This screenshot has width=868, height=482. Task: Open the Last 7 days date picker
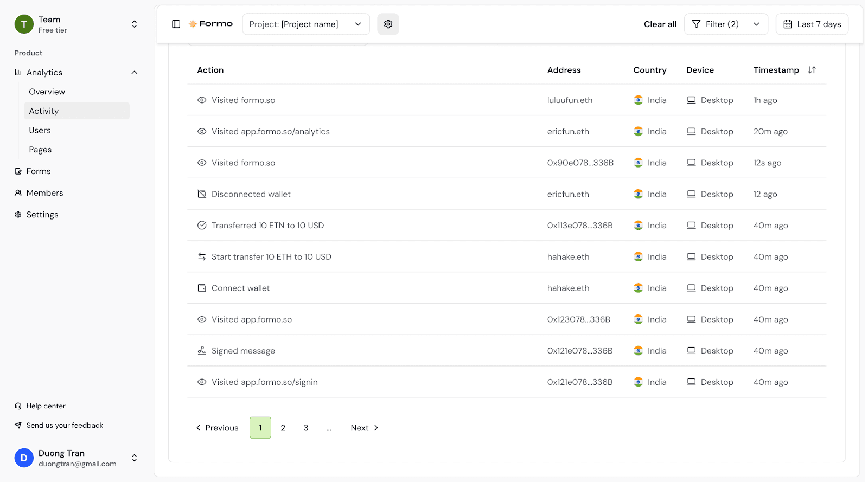pyautogui.click(x=812, y=24)
